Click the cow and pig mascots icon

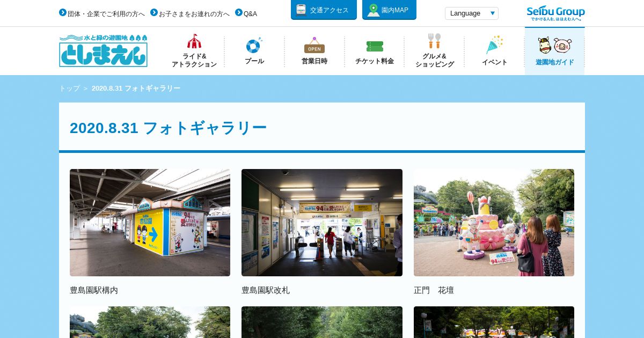point(555,45)
